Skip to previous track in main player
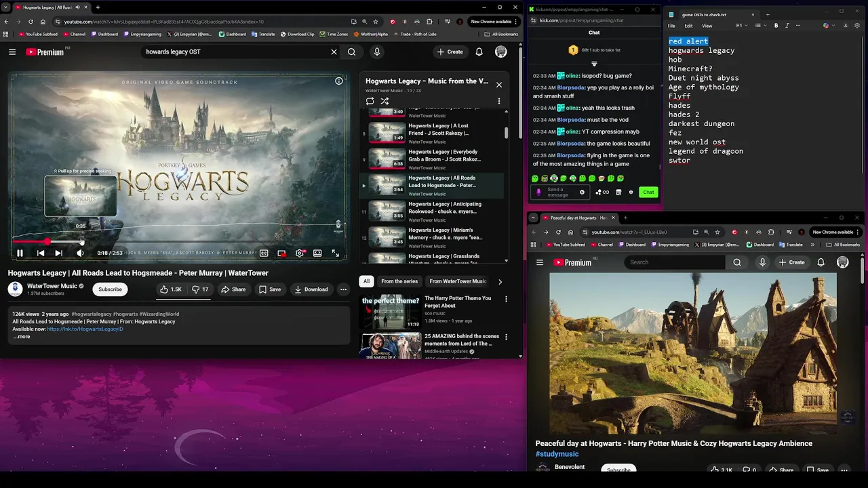Image resolution: width=868 pixels, height=488 pixels. pyautogui.click(x=41, y=253)
